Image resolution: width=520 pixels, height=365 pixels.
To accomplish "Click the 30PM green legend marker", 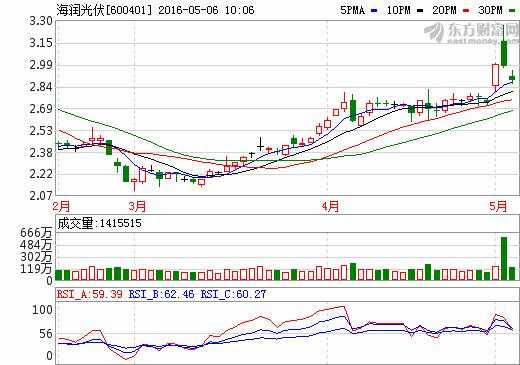I will pyautogui.click(x=512, y=11).
